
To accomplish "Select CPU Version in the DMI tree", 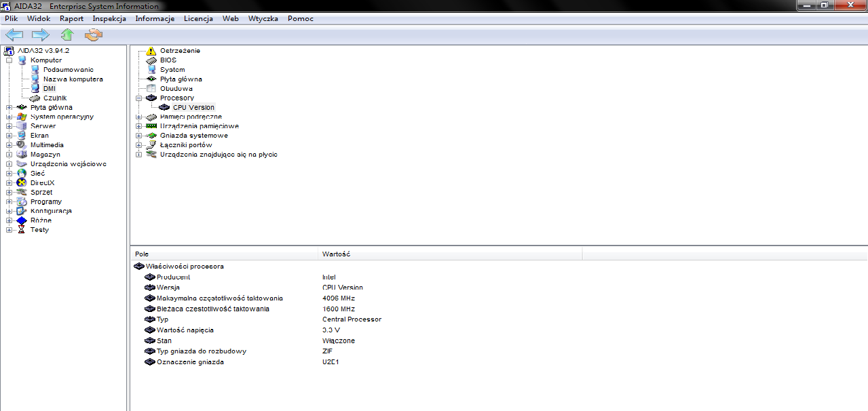I will [x=193, y=107].
